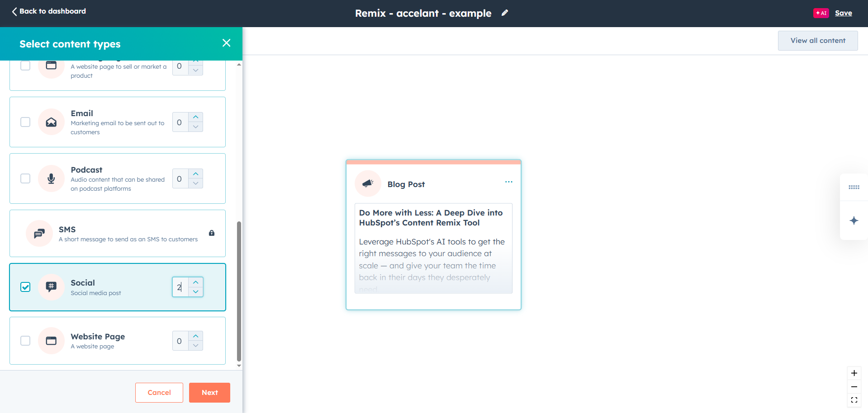Click the SMS content type label
868x413 pixels.
[x=67, y=230]
